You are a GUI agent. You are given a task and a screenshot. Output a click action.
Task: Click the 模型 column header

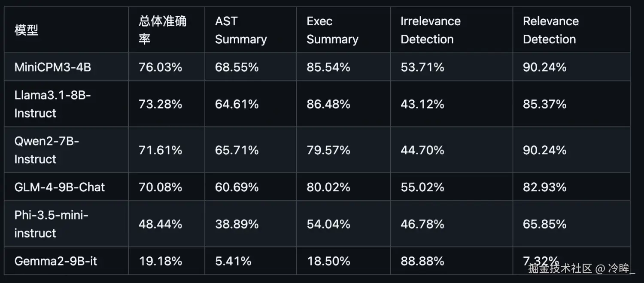coord(27,30)
